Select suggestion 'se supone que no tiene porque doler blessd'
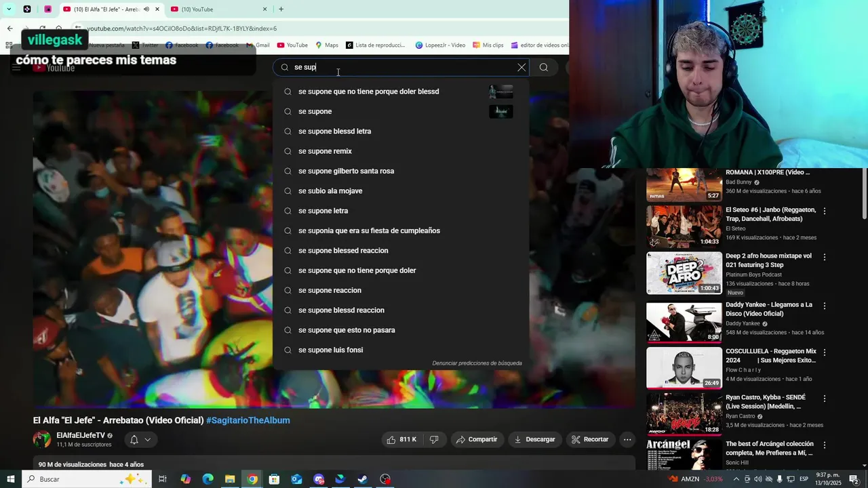The width and height of the screenshot is (868, 488). click(401, 91)
